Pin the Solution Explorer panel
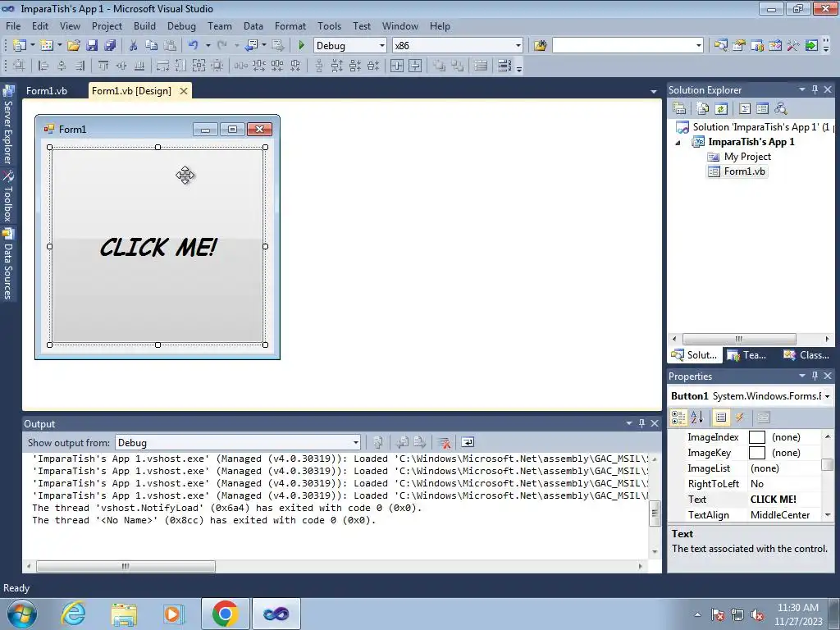The width and height of the screenshot is (840, 630). pyautogui.click(x=815, y=90)
